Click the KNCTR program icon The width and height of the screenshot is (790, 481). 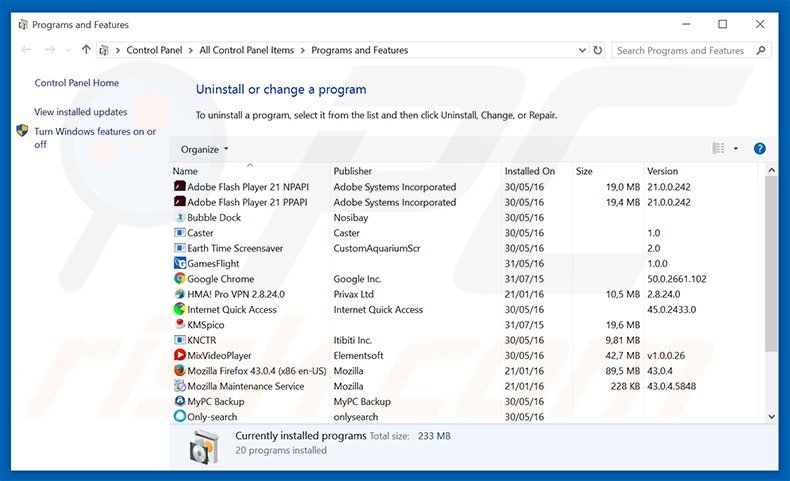(179, 340)
